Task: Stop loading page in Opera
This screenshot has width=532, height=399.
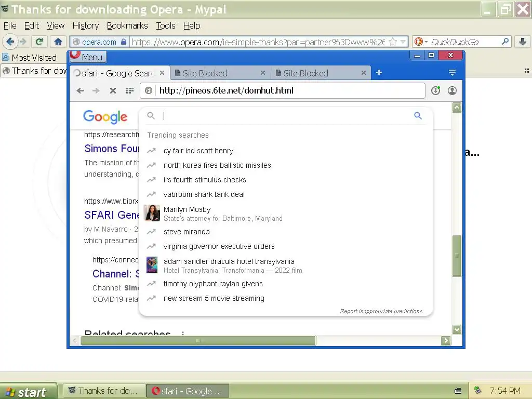Action: coord(113,90)
